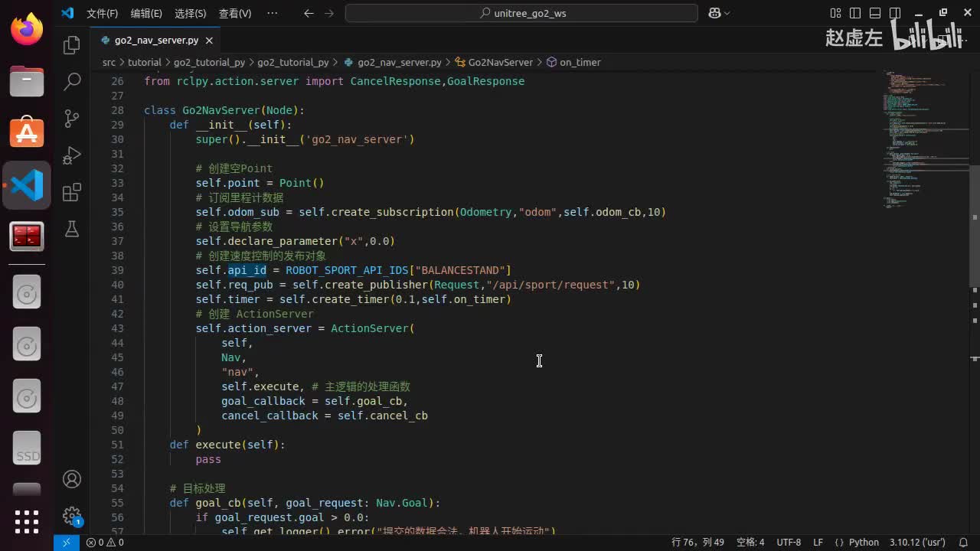Open the Run and Debug view

tap(72, 155)
